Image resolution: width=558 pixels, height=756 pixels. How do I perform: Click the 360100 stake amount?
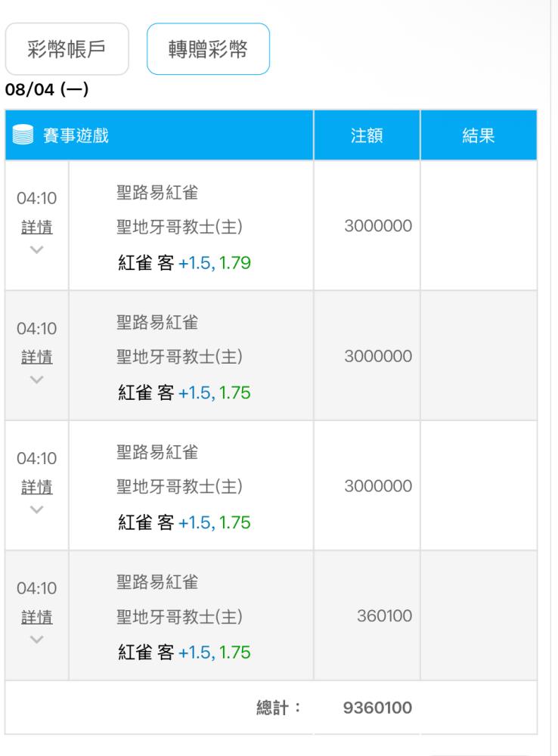pyautogui.click(x=384, y=615)
